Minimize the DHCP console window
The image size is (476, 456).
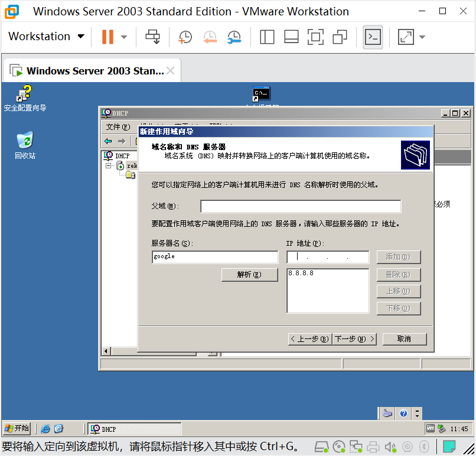pos(445,113)
